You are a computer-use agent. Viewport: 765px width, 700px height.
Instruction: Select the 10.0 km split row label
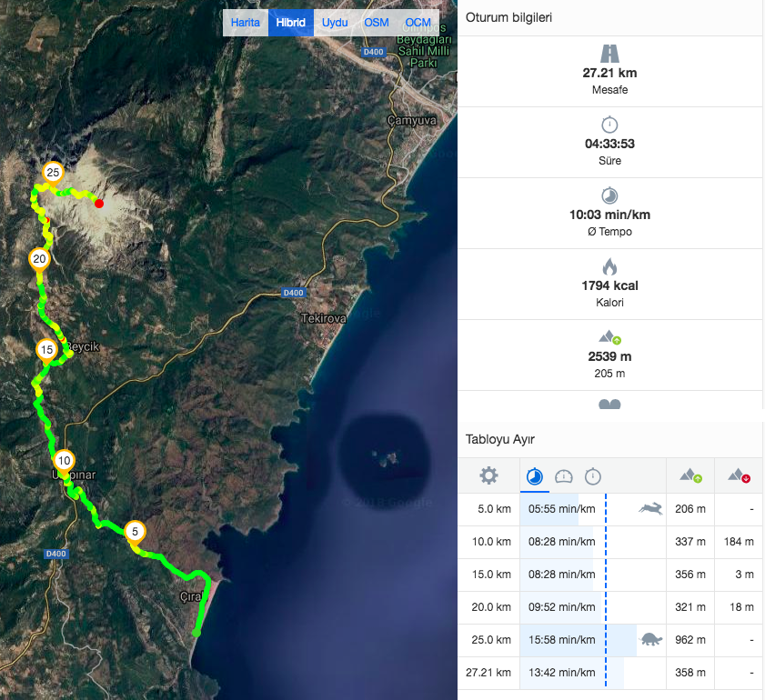point(491,542)
